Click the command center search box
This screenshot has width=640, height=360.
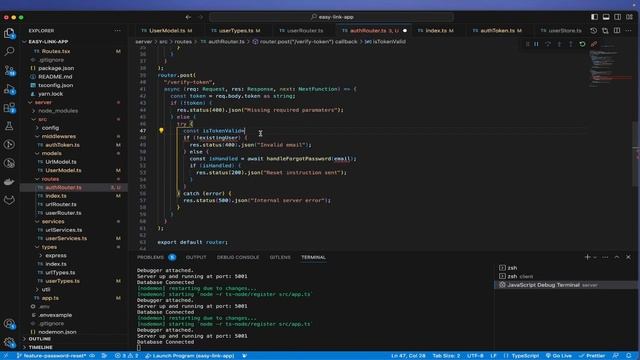point(331,17)
